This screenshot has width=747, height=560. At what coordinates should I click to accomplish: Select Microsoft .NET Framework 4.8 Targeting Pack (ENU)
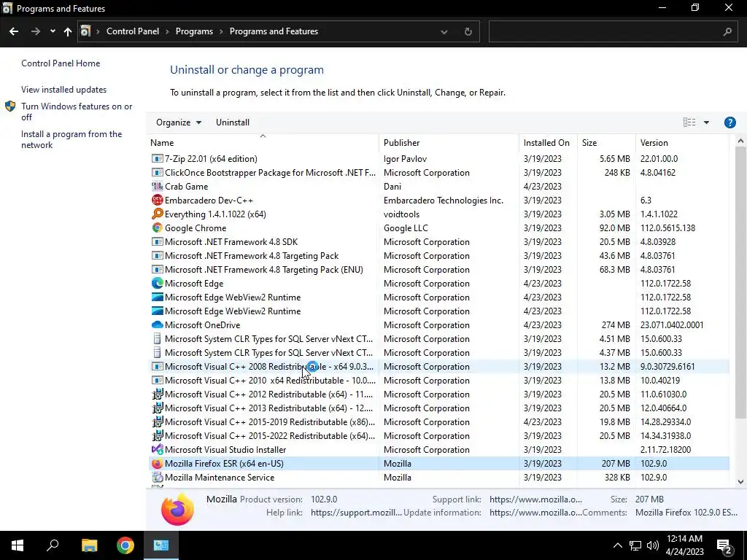coord(438,270)
